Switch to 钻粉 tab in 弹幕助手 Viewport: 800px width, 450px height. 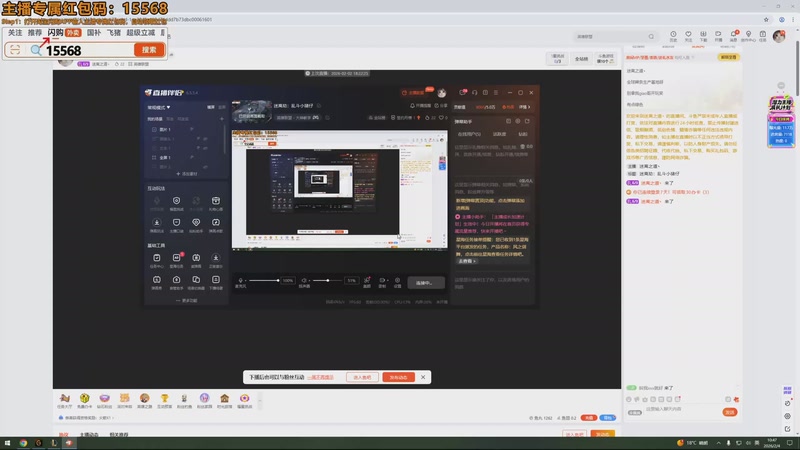click(523, 134)
